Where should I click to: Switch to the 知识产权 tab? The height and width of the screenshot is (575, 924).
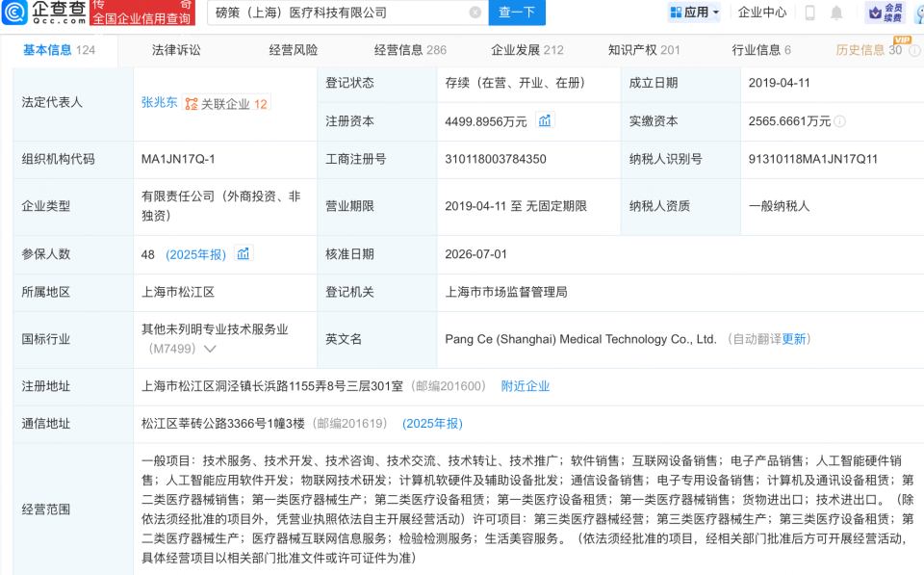(644, 50)
